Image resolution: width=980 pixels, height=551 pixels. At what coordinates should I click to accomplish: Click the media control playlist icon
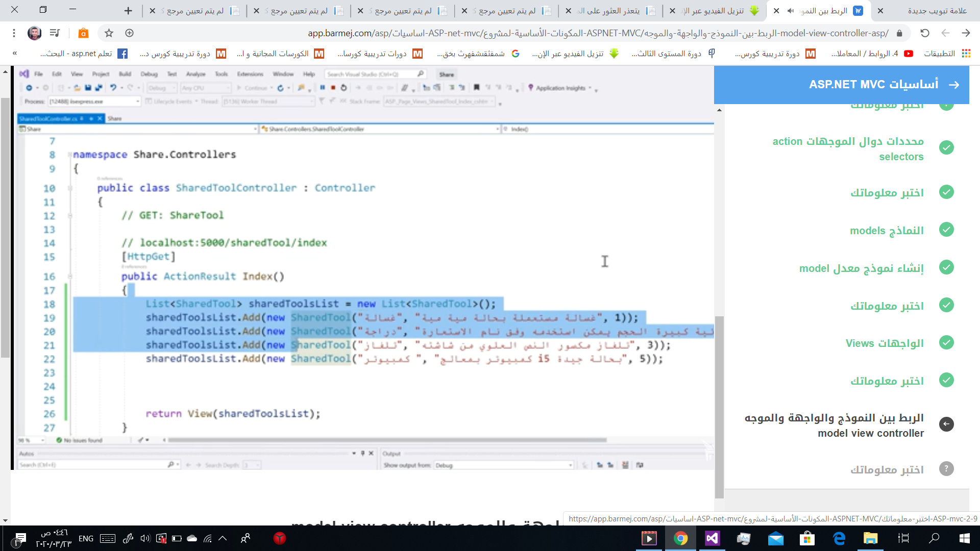55,33
